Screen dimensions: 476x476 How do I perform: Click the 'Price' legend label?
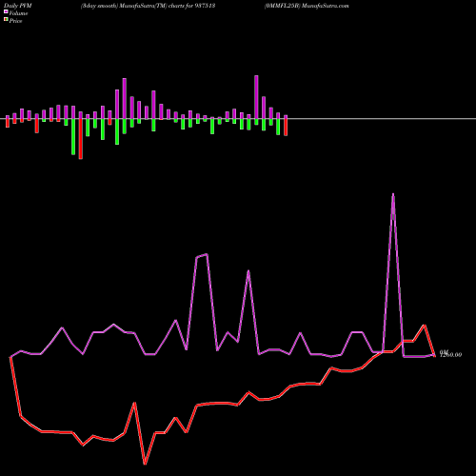tap(15, 21)
